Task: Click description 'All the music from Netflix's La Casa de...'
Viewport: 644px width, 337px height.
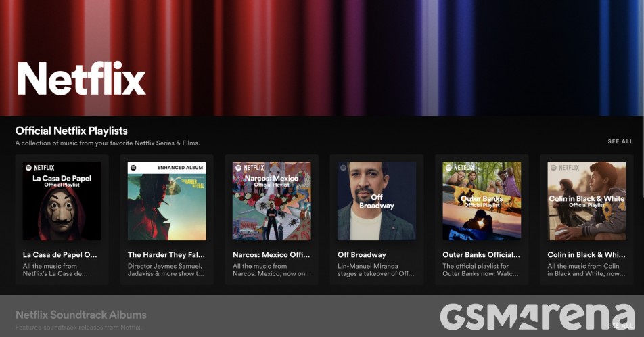Action: 55,270
